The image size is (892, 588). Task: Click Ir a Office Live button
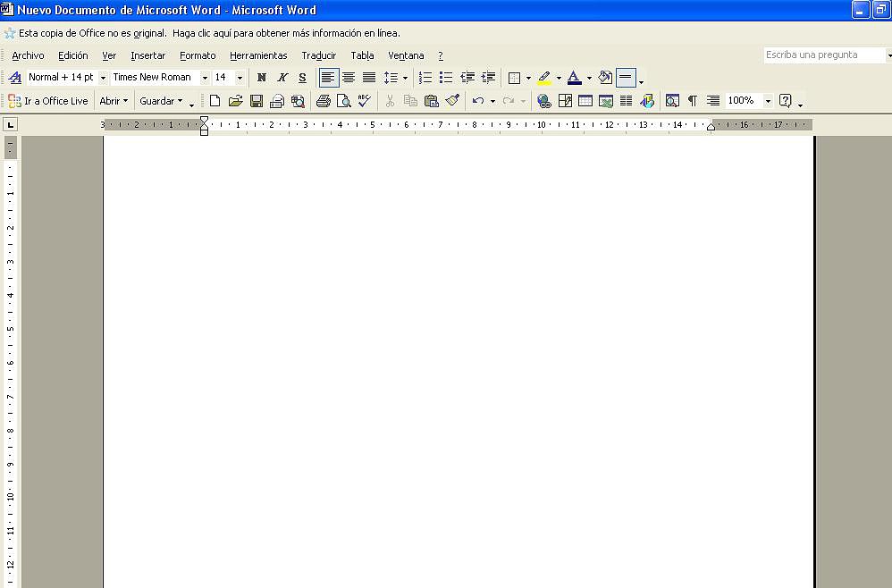pos(49,101)
